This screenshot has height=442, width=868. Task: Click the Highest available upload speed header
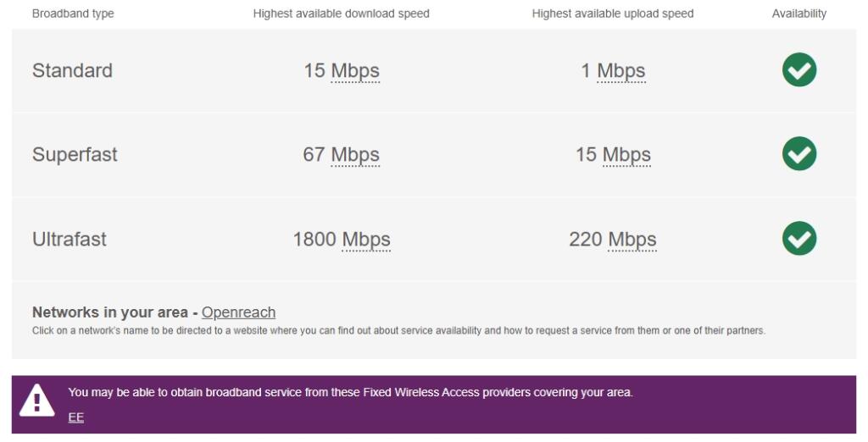click(613, 14)
